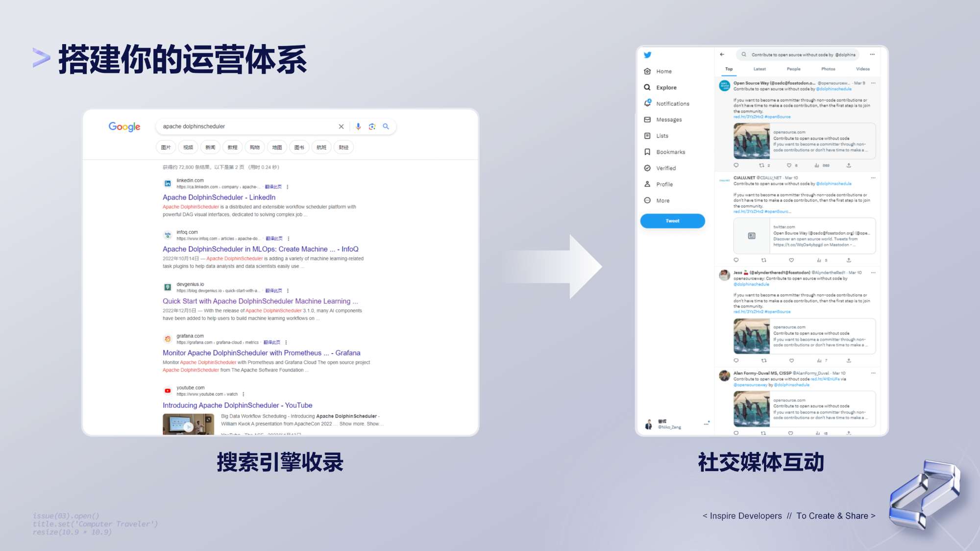The image size is (980, 551).
Task: Clear the Google search box with X
Action: 341,126
